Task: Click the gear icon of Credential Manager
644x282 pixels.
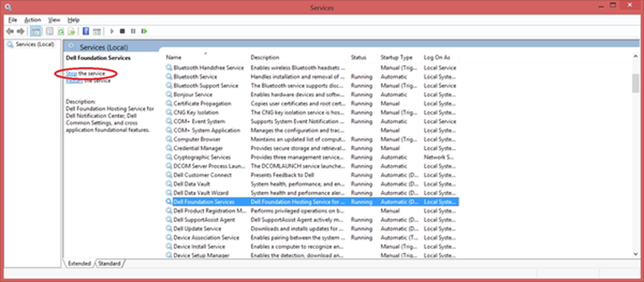Action: tap(169, 148)
